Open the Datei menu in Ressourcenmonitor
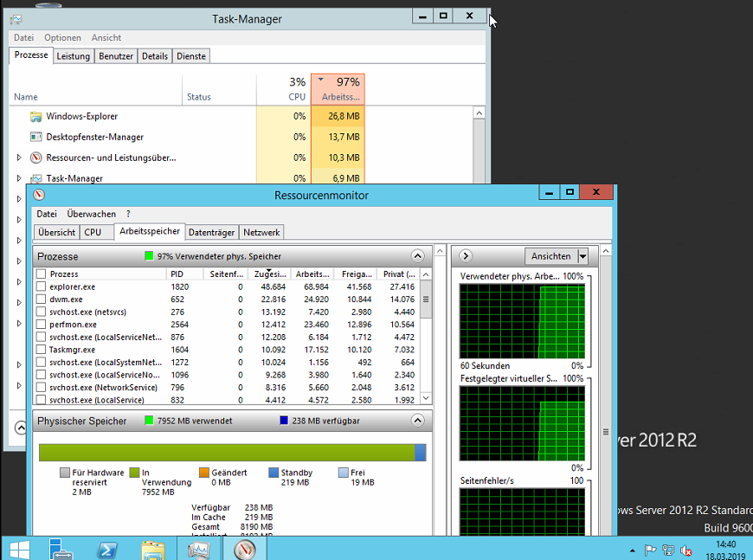753x560 pixels. coord(47,214)
